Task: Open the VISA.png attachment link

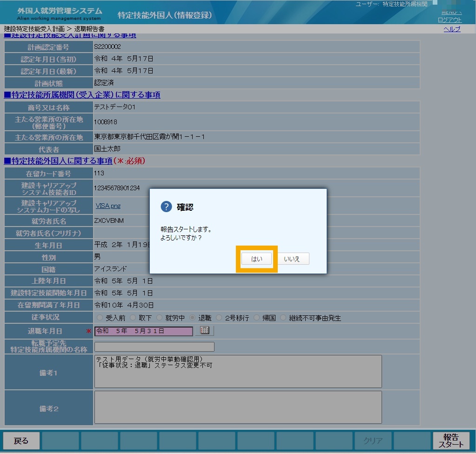Action: coord(108,206)
